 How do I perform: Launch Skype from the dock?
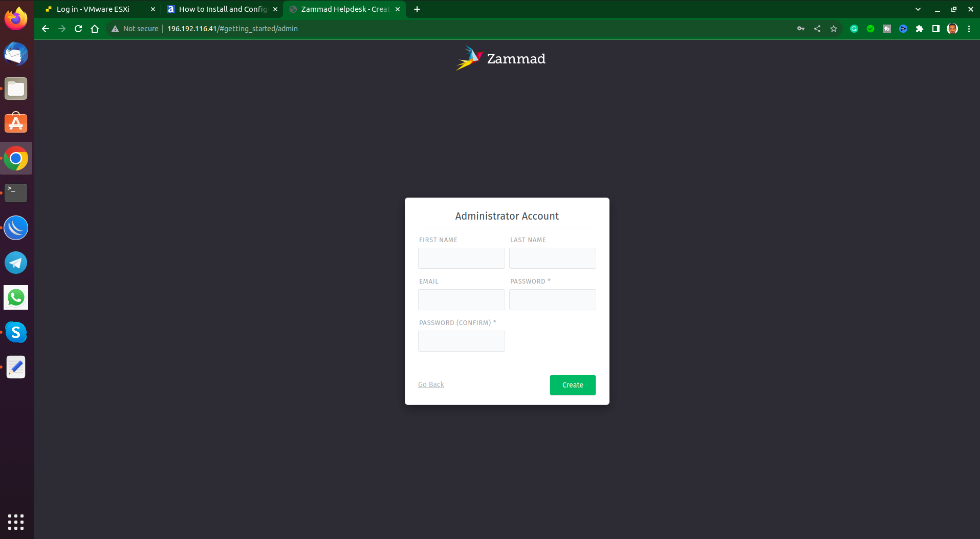pos(16,332)
